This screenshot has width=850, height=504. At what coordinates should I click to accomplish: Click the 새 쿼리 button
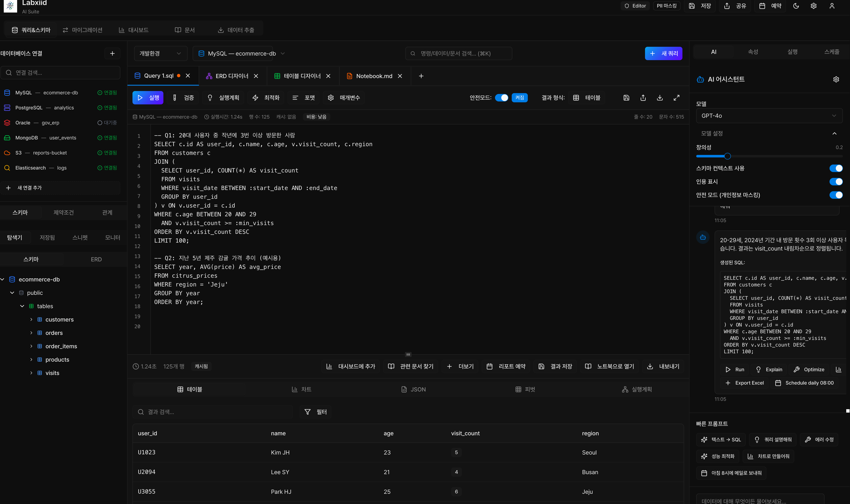[x=663, y=53]
